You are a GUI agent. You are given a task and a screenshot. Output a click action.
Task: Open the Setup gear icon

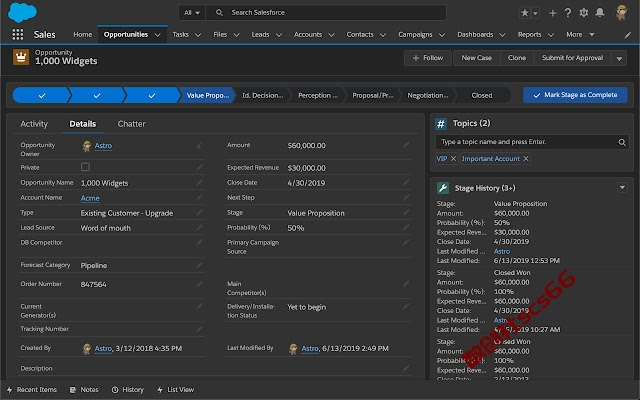[x=584, y=13]
